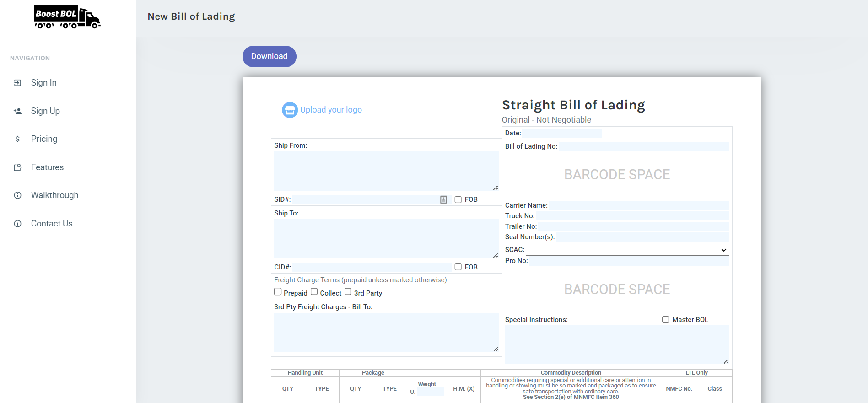Click the CID# input field
The width and height of the screenshot is (868, 403).
372,267
